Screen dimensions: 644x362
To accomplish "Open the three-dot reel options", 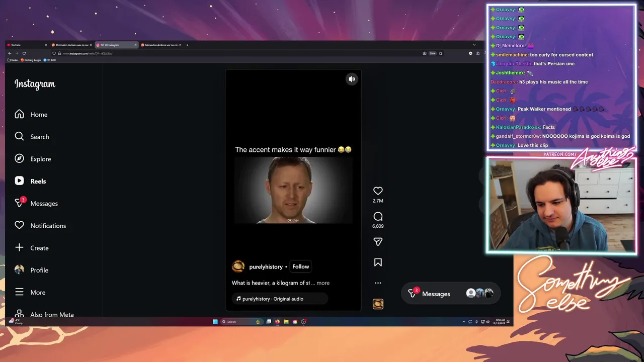I will point(378,283).
